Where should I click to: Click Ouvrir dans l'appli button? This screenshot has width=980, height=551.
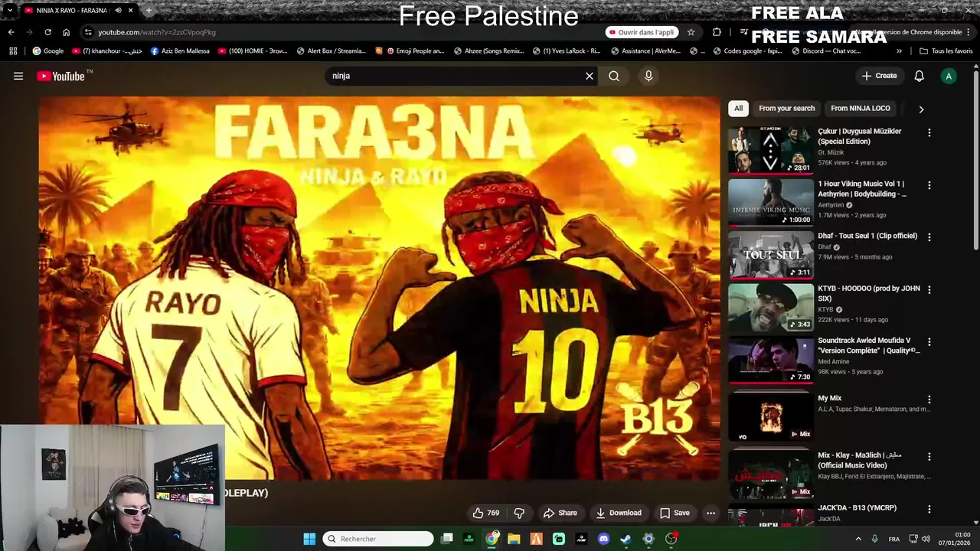[642, 32]
